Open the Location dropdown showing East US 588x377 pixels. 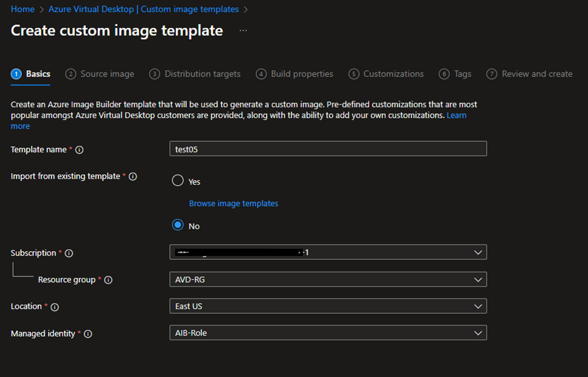[328, 306]
